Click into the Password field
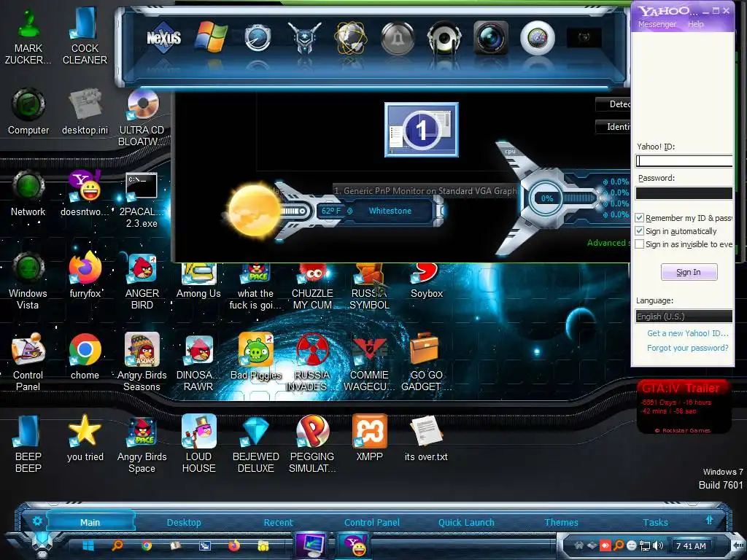The height and width of the screenshot is (560, 747). [684, 192]
